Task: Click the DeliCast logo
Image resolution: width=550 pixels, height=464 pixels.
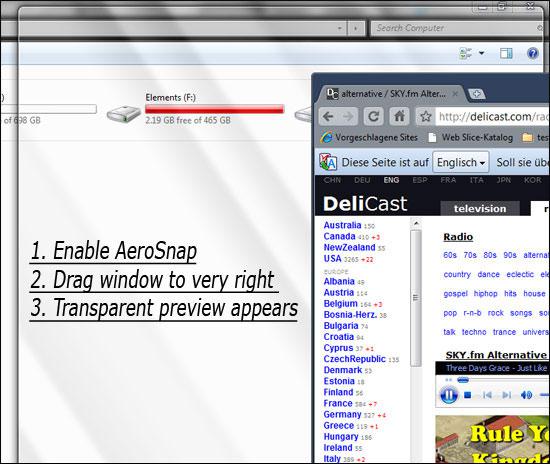Action: tap(365, 204)
